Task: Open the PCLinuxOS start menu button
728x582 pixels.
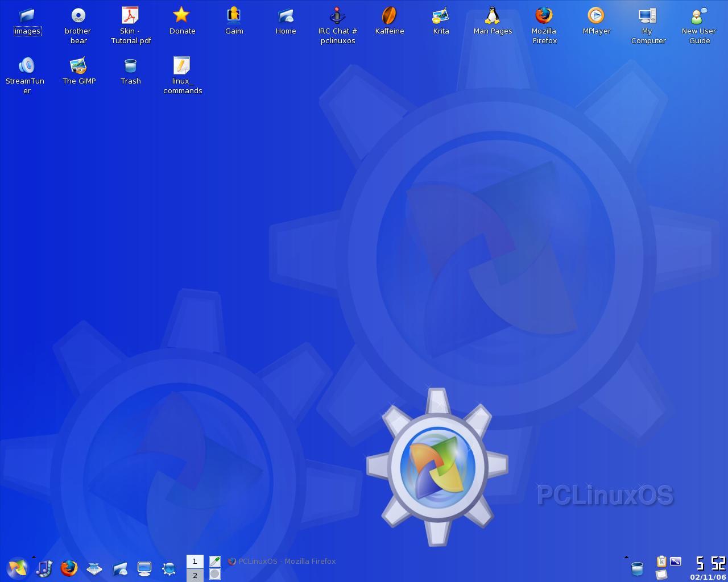Action: click(17, 568)
